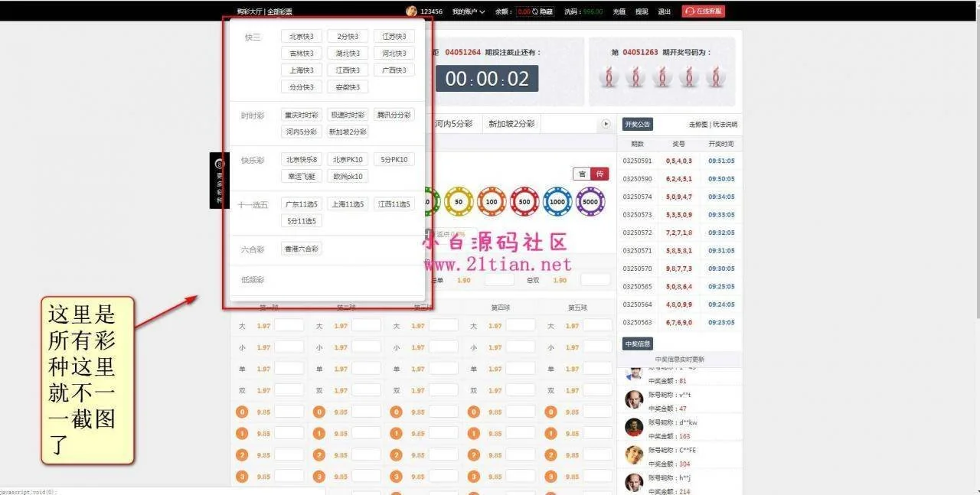Image resolution: width=980 pixels, height=495 pixels.
Task: Select orange number 0 ball under 第四球
Action: click(472, 412)
